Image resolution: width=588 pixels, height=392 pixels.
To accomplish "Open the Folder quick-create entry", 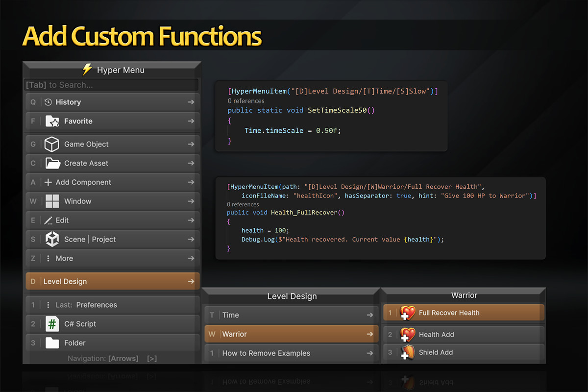I will [113, 343].
